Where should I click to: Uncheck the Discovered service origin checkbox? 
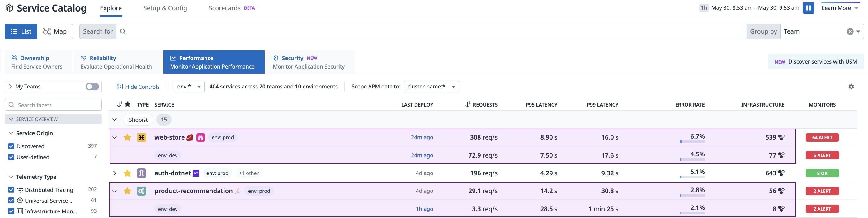click(x=11, y=146)
